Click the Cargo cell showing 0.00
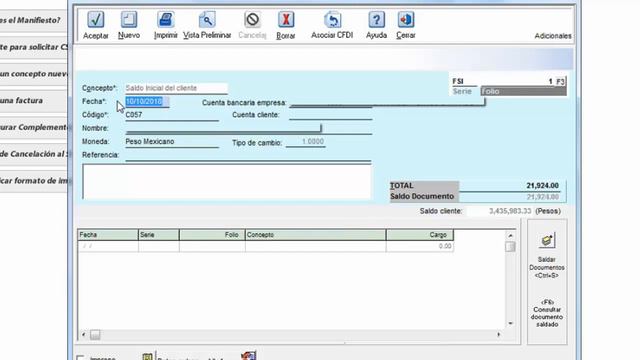Viewport: 640px width, 360px height. 420,246
